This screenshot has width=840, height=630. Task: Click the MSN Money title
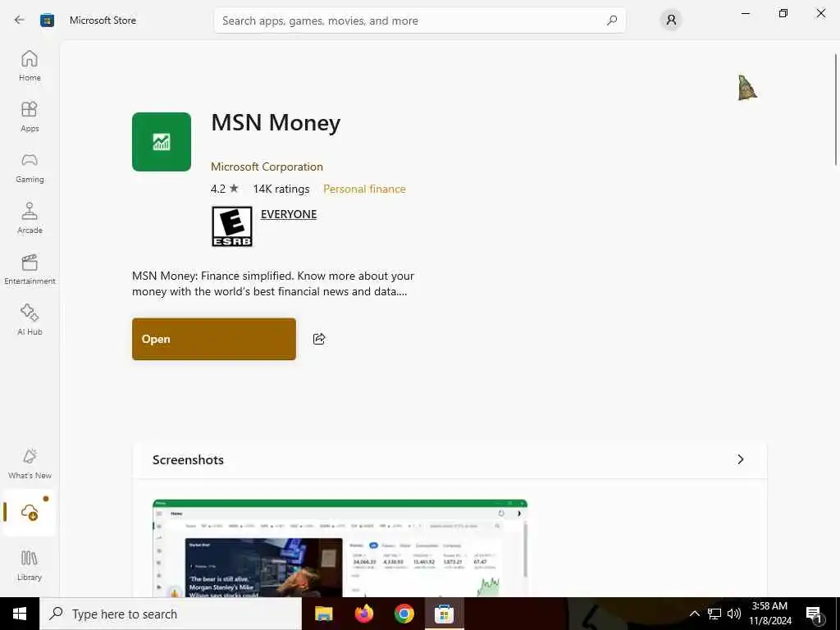tap(276, 123)
